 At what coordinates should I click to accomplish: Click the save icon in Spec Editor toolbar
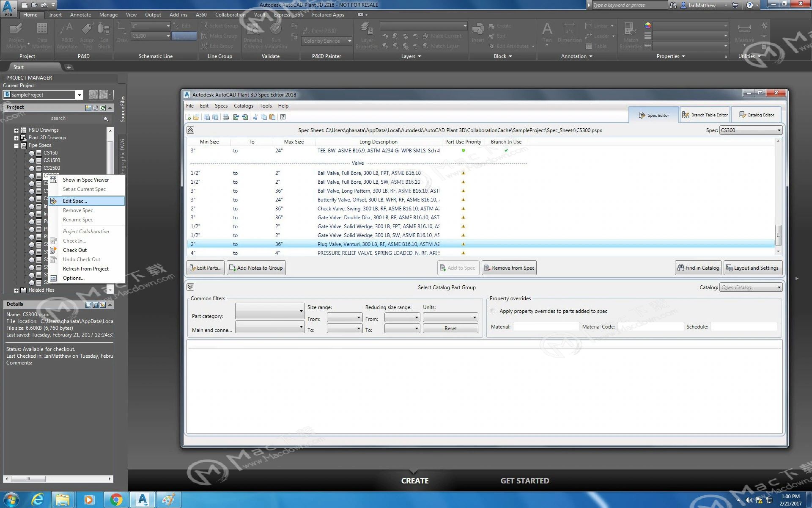point(207,117)
